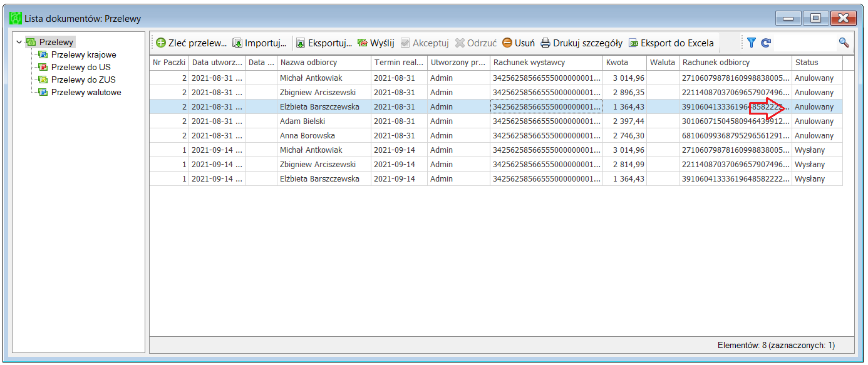Export the list with Eksport do Excela
The width and height of the screenshot is (868, 365).
pos(671,43)
